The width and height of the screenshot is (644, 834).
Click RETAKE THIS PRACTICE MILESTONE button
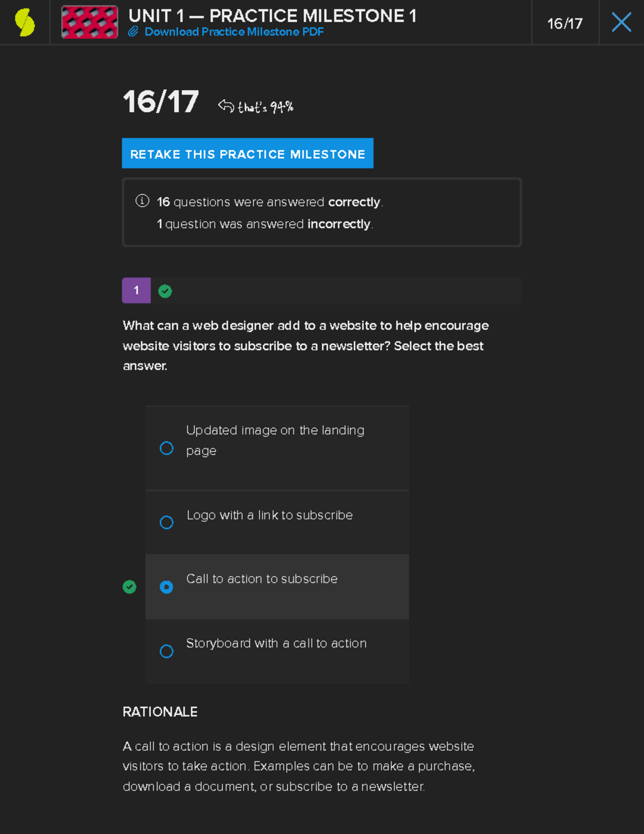point(247,154)
